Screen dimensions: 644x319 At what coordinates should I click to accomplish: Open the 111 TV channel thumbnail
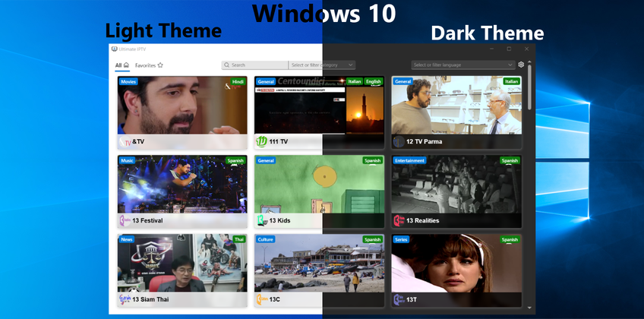click(319, 105)
